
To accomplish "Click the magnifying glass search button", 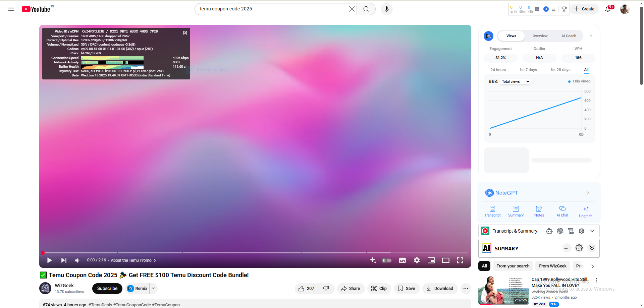I will 366,9.
